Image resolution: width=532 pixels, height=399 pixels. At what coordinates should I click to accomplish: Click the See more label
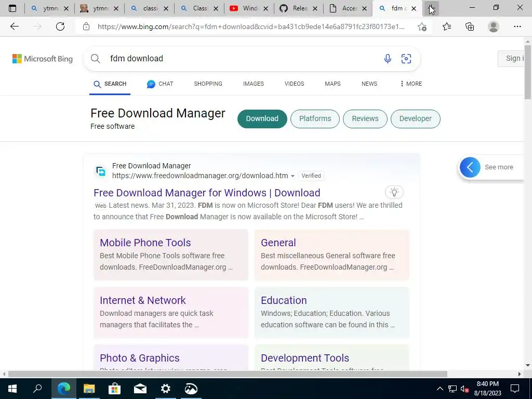[499, 167]
